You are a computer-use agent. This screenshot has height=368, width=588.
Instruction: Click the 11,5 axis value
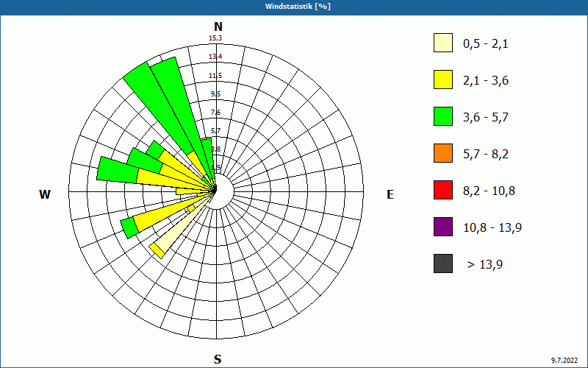[215, 76]
